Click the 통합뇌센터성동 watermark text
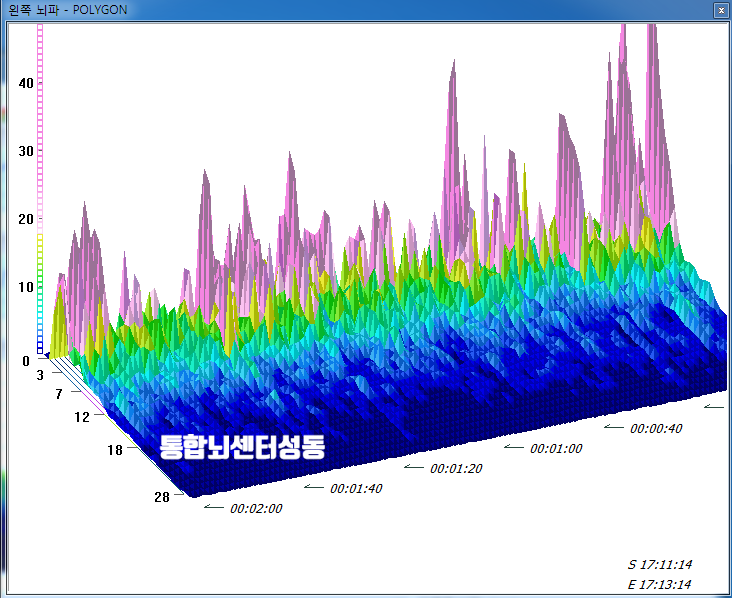The height and width of the screenshot is (598, 732). click(241, 446)
